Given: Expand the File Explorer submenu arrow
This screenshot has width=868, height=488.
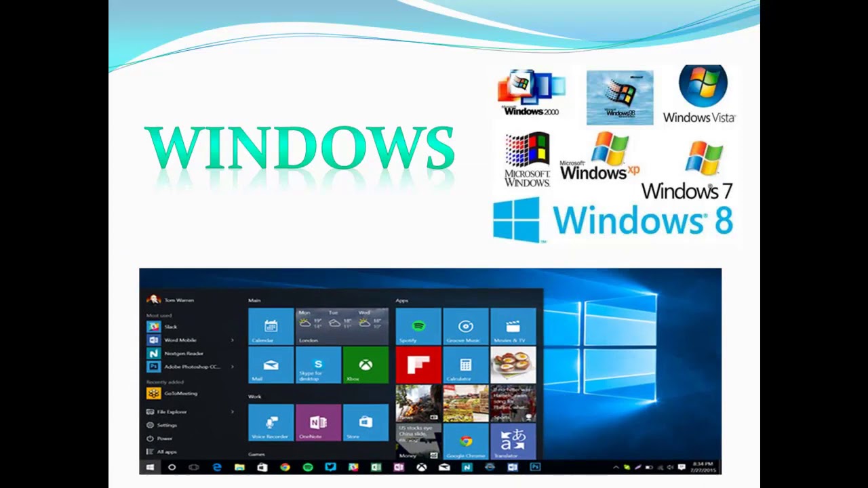Looking at the screenshot, I should coord(233,411).
